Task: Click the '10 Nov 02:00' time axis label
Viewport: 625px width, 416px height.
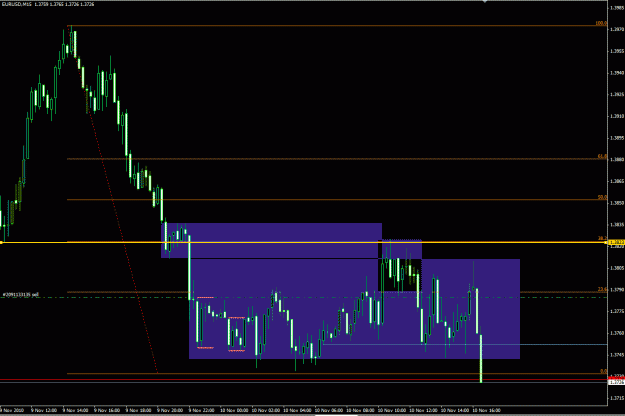Action: pyautogui.click(x=266, y=410)
